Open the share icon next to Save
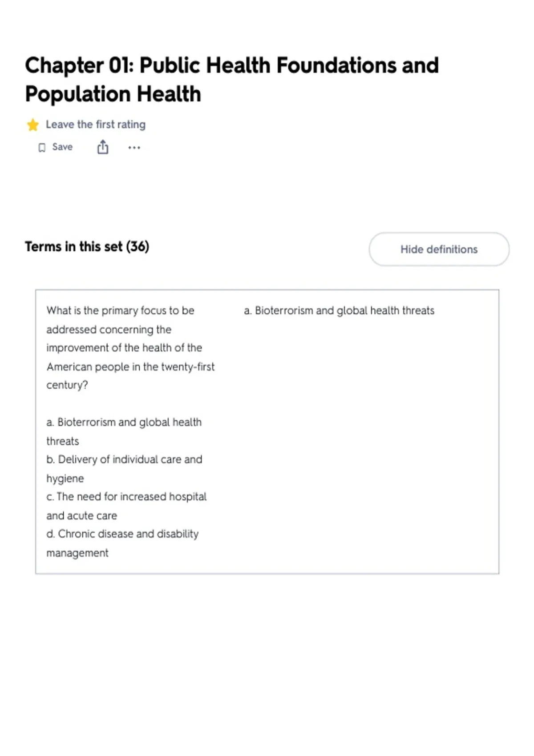Viewport: 534px width, 756px height. (x=103, y=147)
